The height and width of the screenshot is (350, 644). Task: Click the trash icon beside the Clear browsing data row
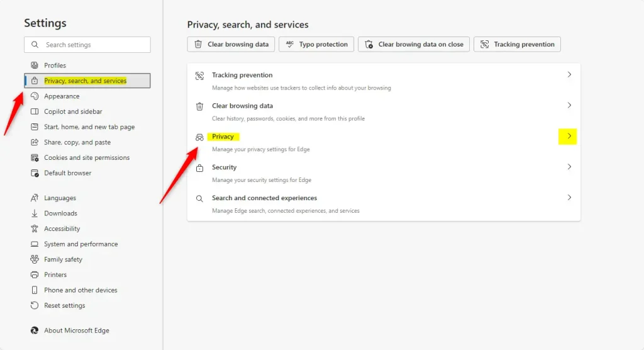tap(199, 106)
